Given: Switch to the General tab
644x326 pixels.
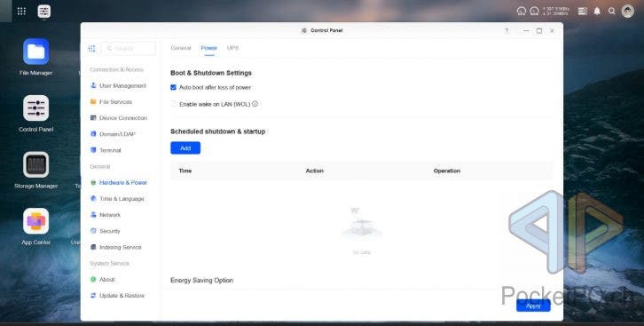Looking at the screenshot, I should click(x=181, y=48).
